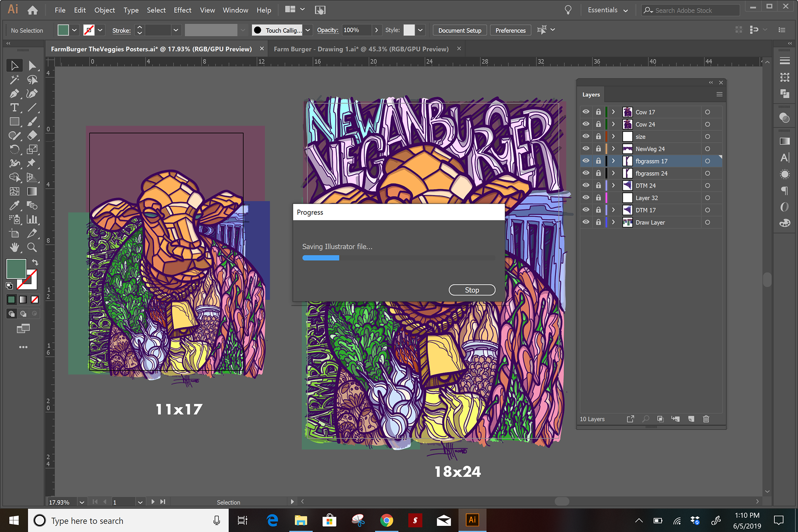Select the Magic Wand tool
This screenshot has height=532, width=798.
pyautogui.click(x=15, y=79)
